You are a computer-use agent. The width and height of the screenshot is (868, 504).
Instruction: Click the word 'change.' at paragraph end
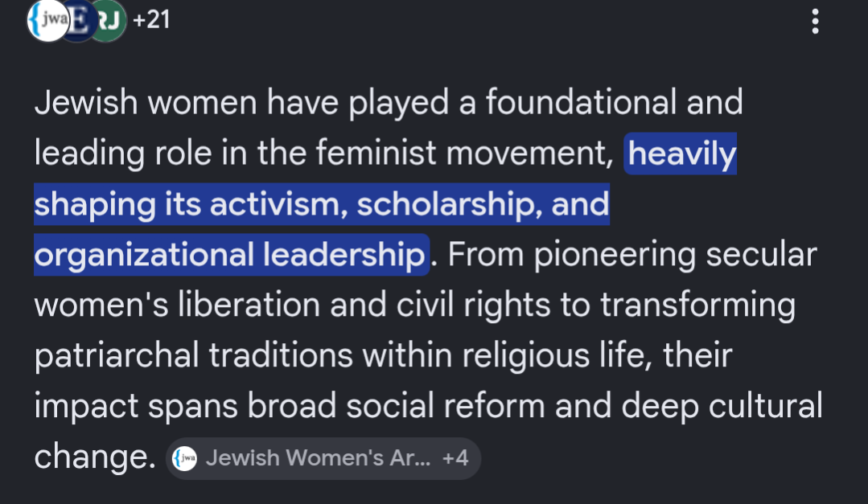point(95,457)
